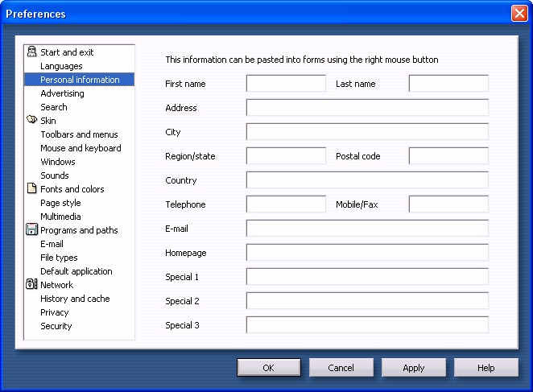Apply the preference changes
533x392 pixels.
coord(414,368)
